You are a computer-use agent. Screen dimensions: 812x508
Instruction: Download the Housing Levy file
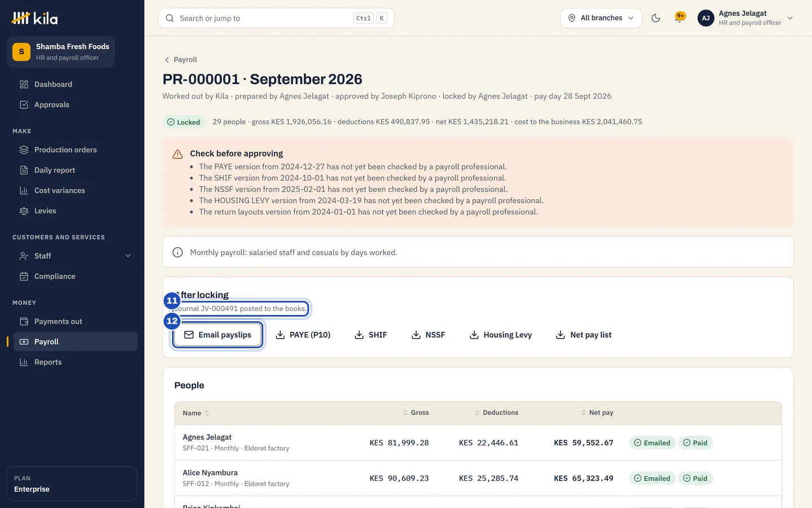[501, 335]
